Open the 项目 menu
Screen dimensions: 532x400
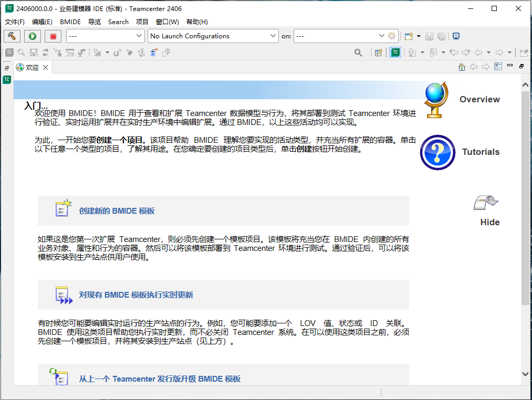pyautogui.click(x=142, y=22)
